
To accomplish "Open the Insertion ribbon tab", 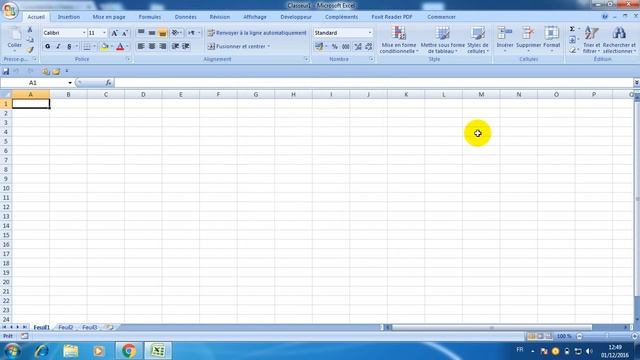I will (x=69, y=17).
